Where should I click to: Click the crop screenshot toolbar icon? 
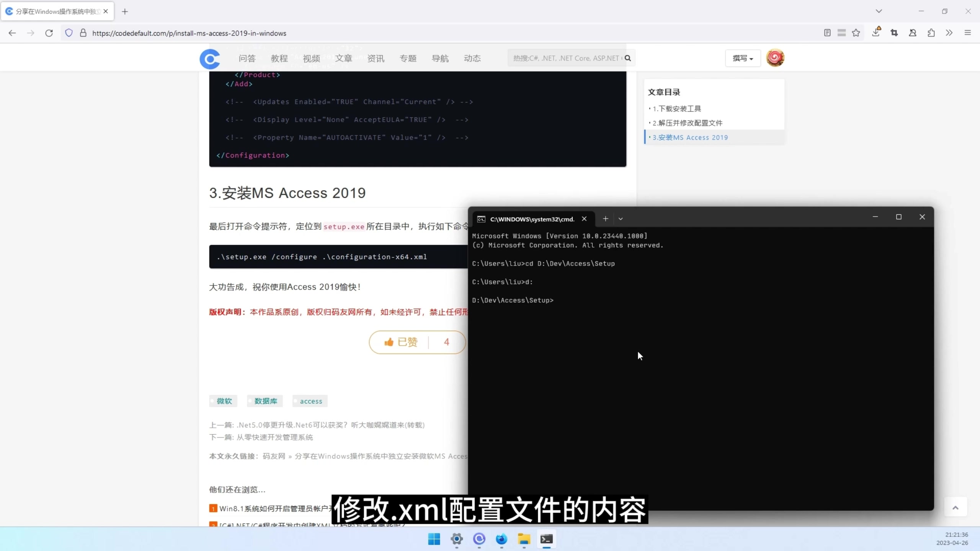click(894, 33)
